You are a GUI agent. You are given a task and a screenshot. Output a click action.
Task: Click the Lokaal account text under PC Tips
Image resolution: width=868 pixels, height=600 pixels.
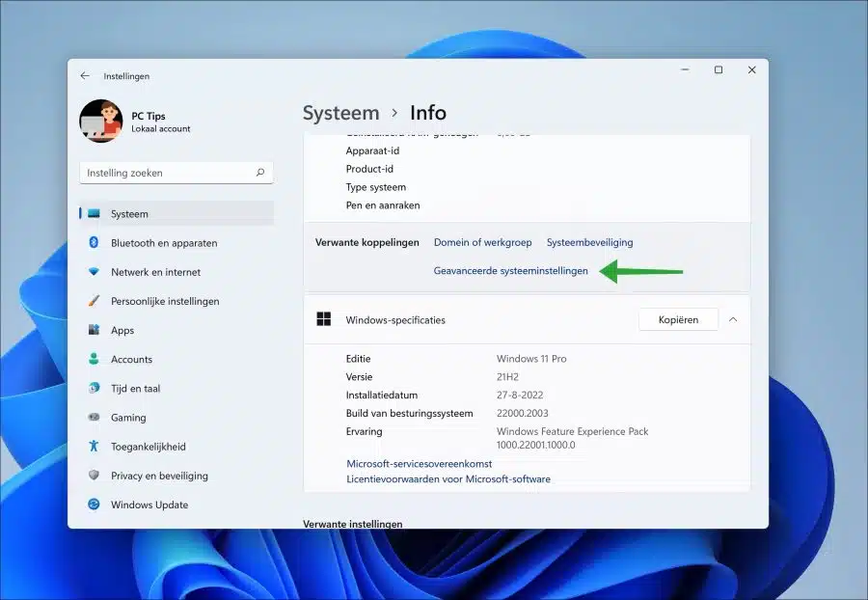(x=160, y=128)
